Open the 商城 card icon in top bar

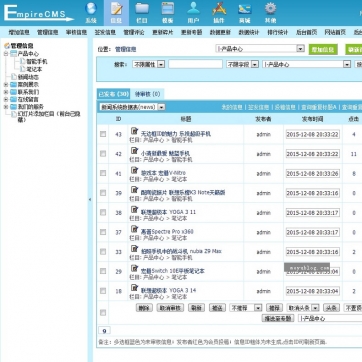pyautogui.click(x=245, y=9)
